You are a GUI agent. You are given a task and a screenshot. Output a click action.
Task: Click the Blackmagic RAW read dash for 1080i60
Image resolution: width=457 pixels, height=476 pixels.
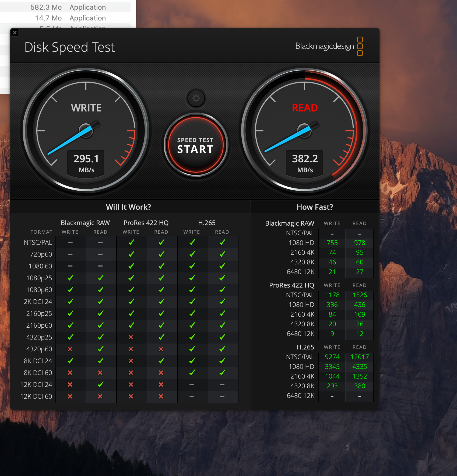click(x=100, y=266)
